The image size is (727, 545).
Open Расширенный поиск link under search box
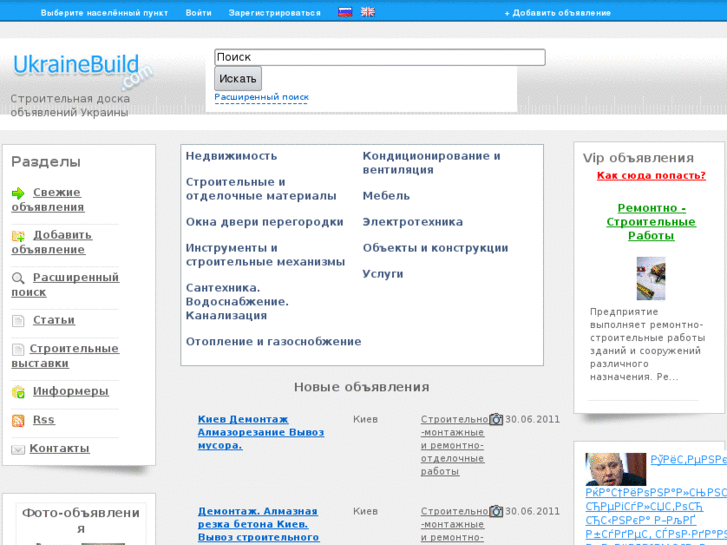[x=261, y=97]
